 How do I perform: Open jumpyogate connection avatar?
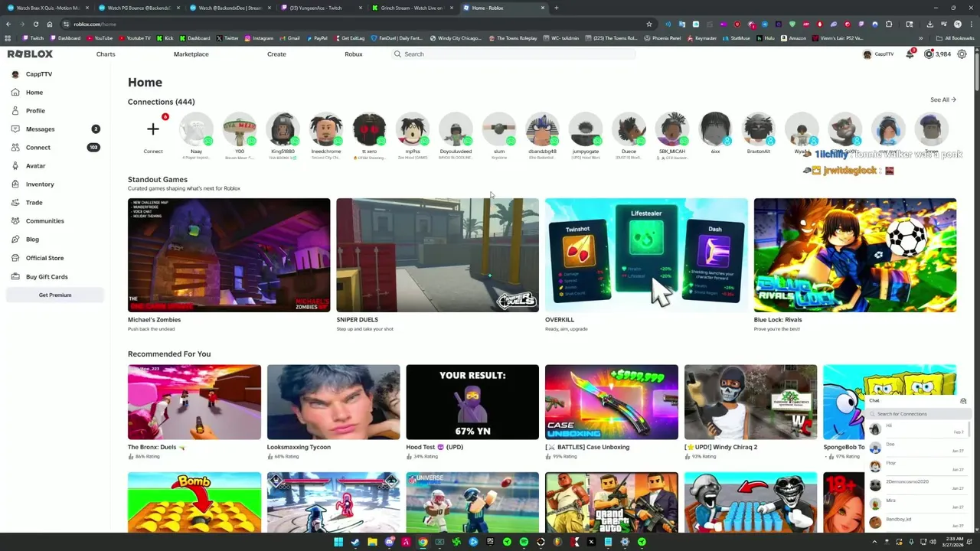click(x=586, y=129)
